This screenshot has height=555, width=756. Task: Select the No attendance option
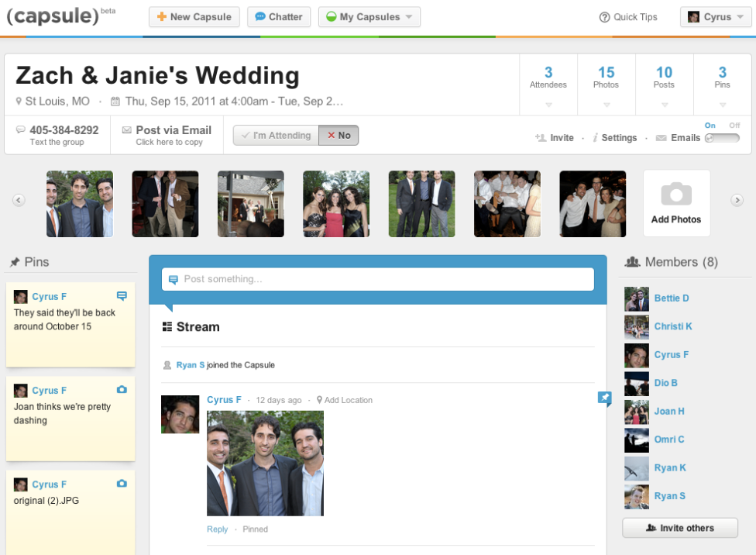[x=338, y=136]
